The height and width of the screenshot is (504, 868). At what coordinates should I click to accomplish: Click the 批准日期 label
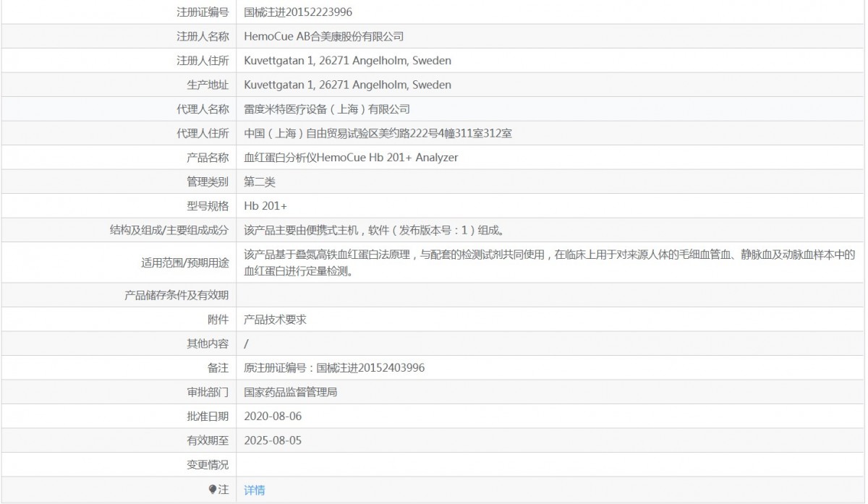click(208, 416)
